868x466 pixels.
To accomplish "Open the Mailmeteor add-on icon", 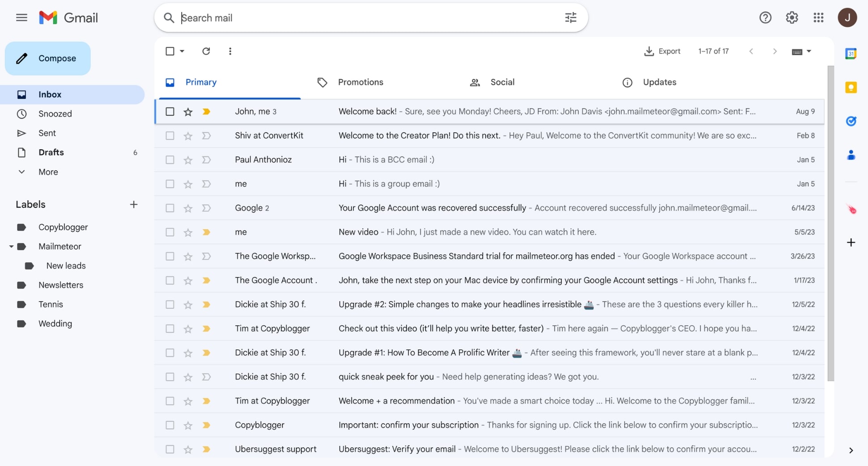I will pos(851,209).
